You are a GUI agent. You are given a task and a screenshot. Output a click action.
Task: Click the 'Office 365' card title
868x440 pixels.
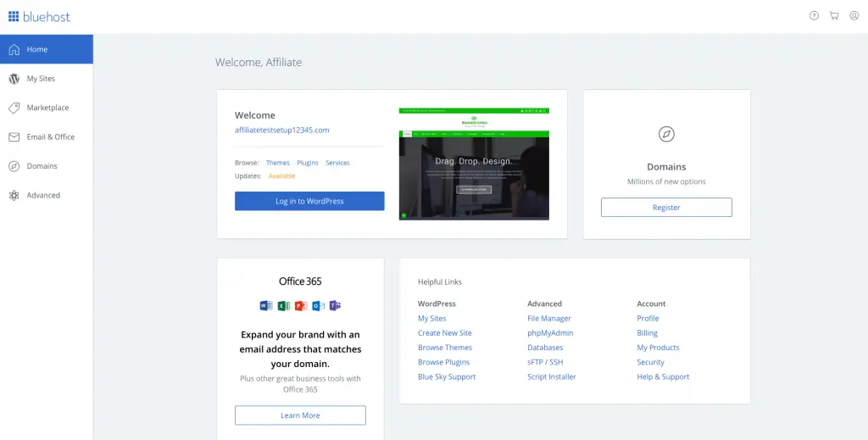click(300, 281)
